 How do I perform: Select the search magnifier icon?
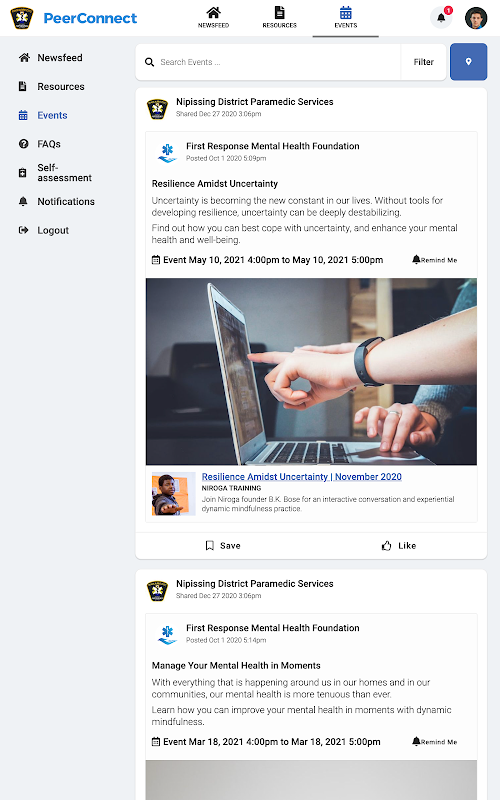point(149,62)
